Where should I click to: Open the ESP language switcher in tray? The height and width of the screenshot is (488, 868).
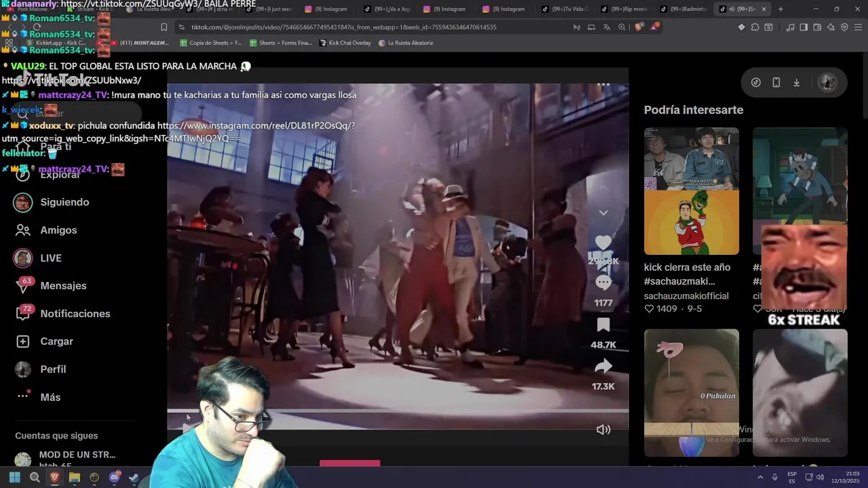[x=792, y=477]
